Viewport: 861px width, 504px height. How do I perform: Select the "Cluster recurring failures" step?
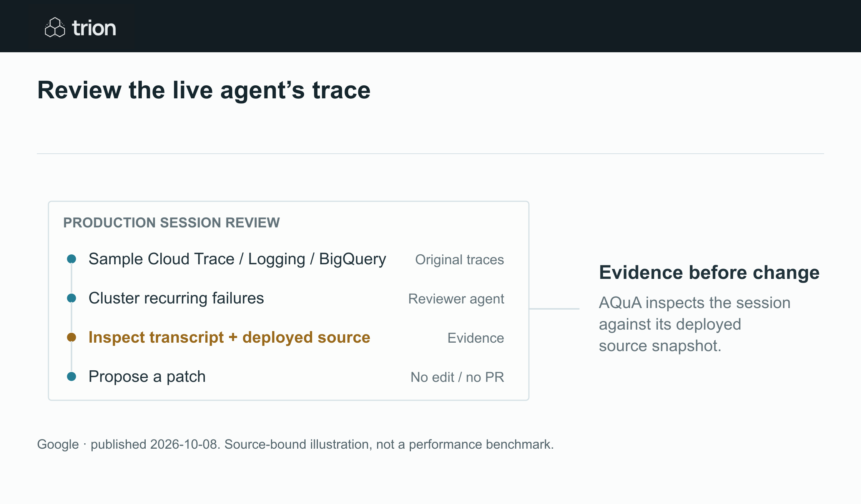tap(176, 298)
